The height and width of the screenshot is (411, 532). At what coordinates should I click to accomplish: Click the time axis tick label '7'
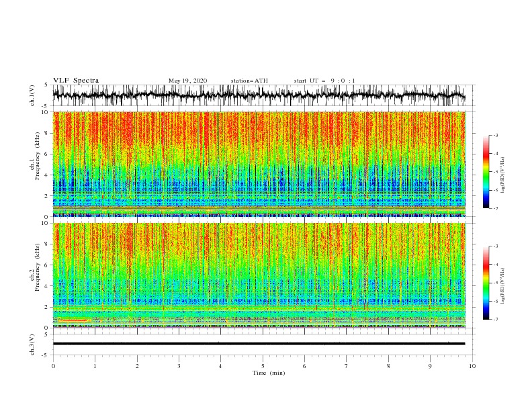pos(347,366)
